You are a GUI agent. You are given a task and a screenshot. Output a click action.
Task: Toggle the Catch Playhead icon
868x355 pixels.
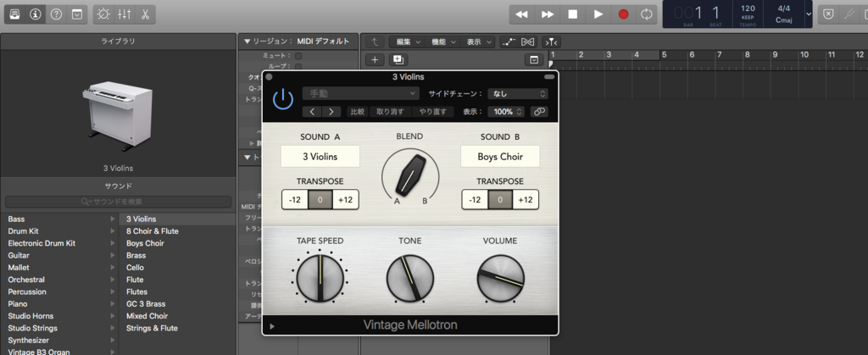pos(551,42)
